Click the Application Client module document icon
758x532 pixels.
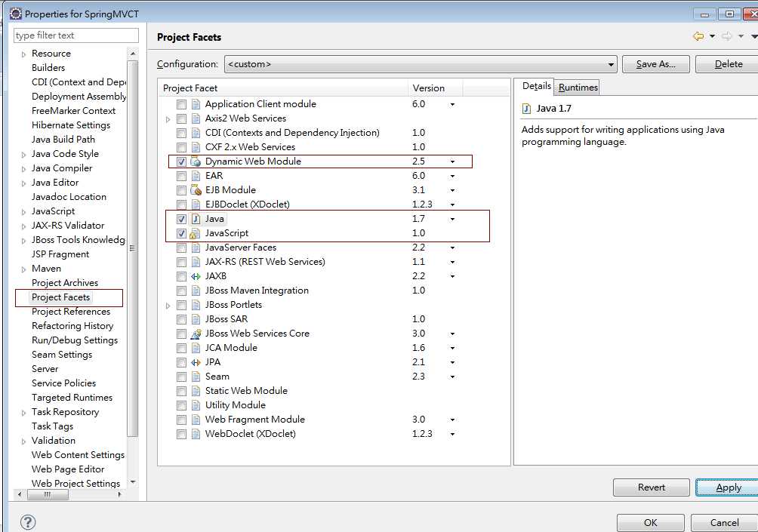pos(196,104)
